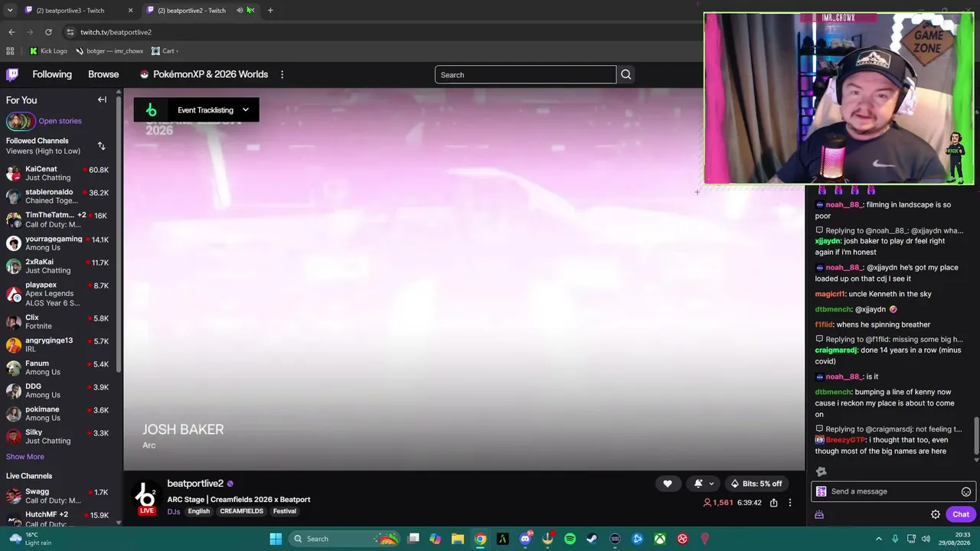Click the Festival tag
The image size is (980, 551).
(284, 511)
